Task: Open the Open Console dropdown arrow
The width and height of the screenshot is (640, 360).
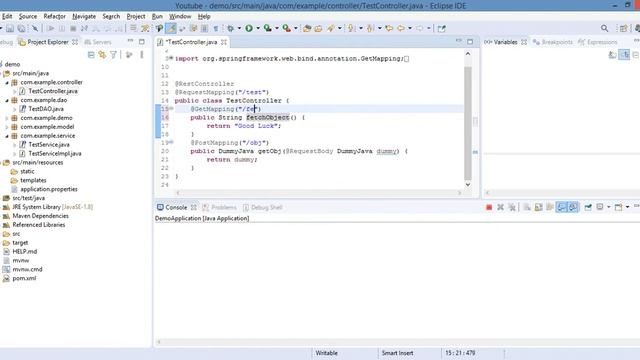Action: (627, 207)
